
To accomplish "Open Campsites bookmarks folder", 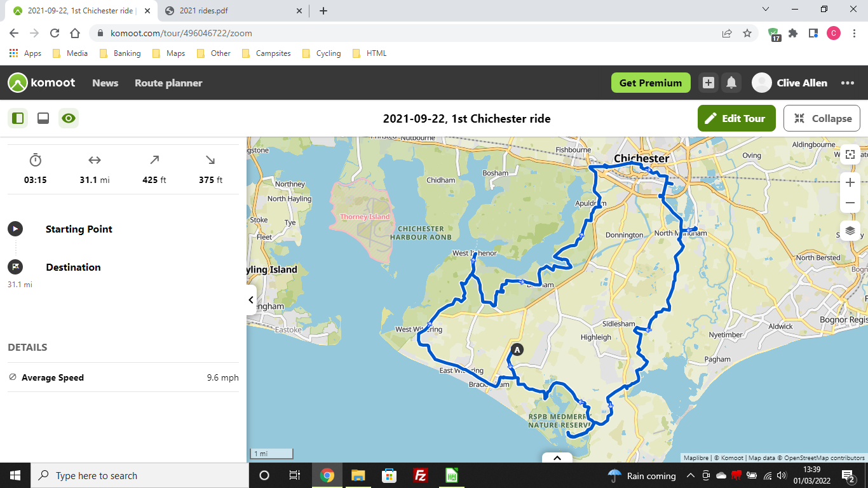I will [267, 53].
